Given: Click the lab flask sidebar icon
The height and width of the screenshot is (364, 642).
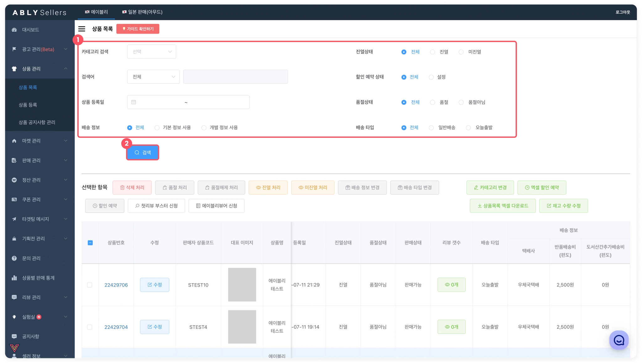Looking at the screenshot, I should click(x=14, y=317).
